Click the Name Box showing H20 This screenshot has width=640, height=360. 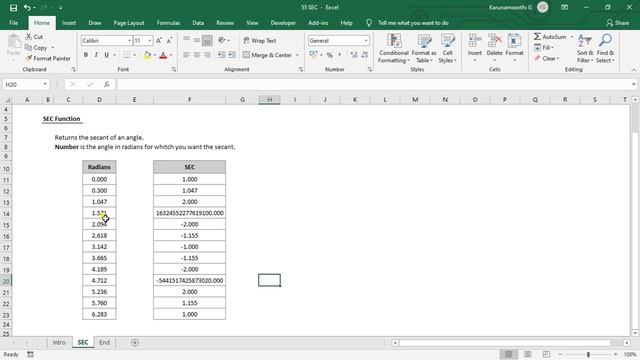(x=26, y=84)
